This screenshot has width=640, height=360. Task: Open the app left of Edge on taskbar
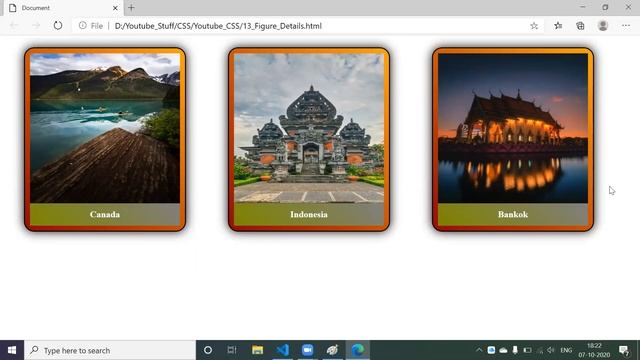[332, 350]
